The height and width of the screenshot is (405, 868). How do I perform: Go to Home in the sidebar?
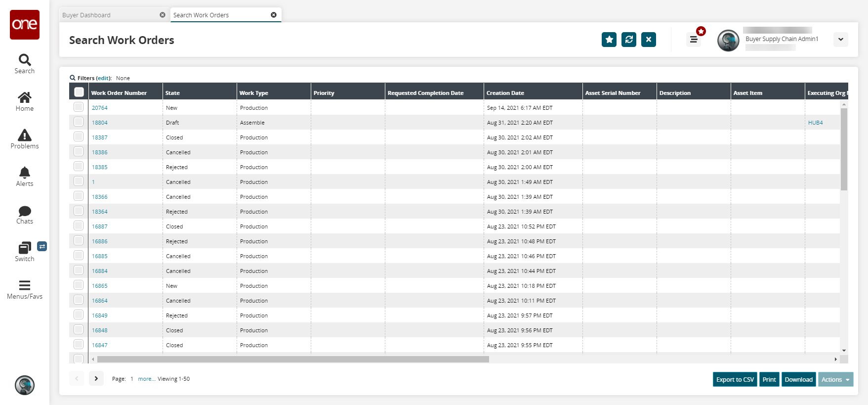25,97
